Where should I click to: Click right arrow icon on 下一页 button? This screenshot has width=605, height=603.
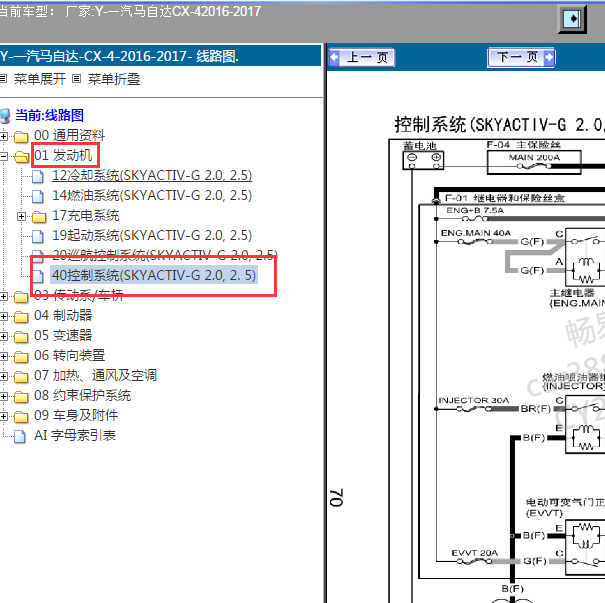pos(549,57)
